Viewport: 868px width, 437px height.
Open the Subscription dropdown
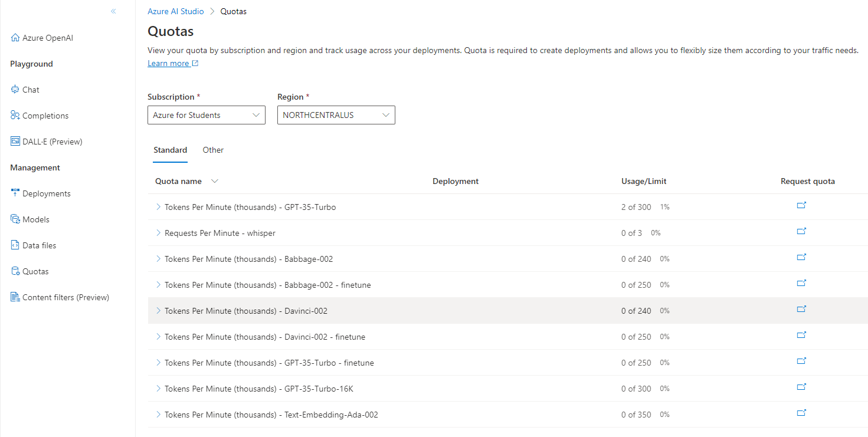207,115
